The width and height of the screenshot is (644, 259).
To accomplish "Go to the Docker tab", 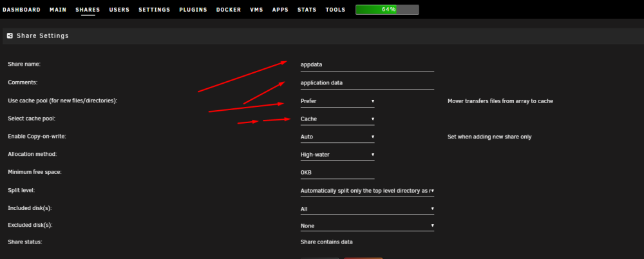I will point(229,10).
